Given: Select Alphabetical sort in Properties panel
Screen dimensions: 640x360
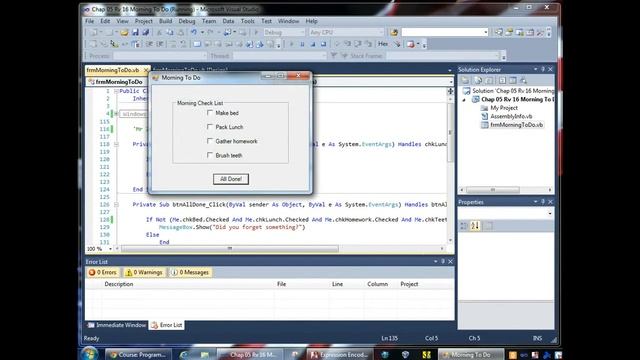Looking at the screenshot, I should point(475,225).
